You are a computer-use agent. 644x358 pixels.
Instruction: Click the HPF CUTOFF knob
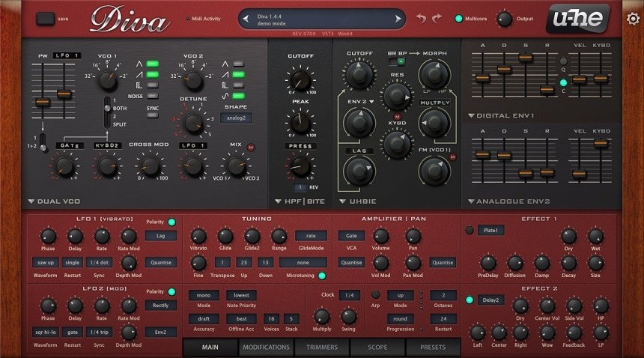pos(300,79)
